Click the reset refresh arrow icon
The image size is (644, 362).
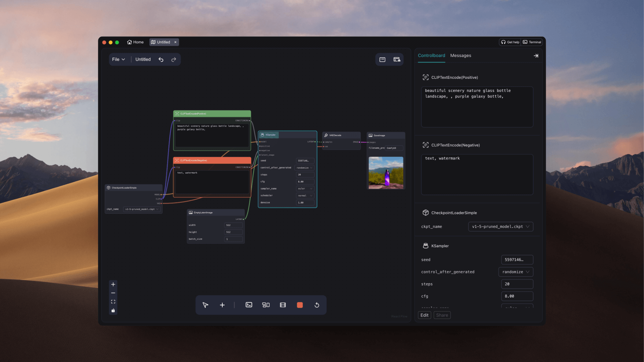[317, 305]
